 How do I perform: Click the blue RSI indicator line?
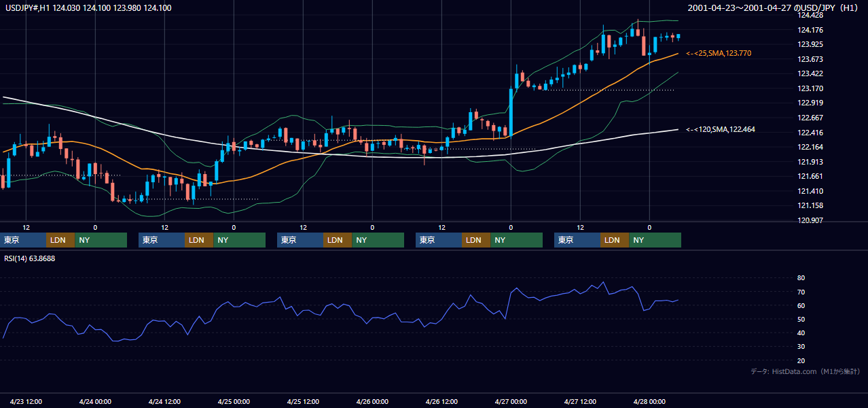click(x=340, y=306)
